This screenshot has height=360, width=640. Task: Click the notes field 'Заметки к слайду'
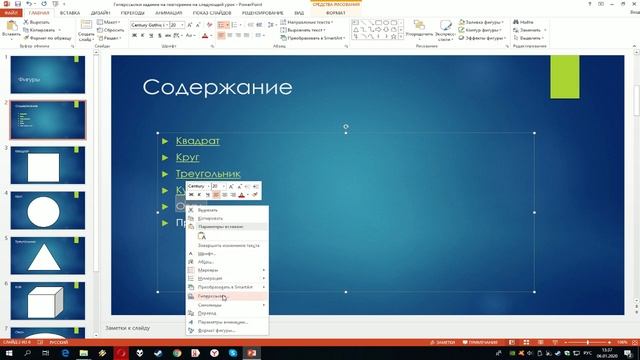127,328
